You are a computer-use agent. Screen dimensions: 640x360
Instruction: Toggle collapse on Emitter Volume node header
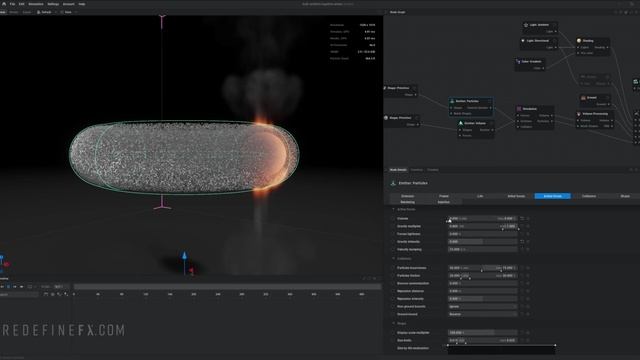click(491, 123)
